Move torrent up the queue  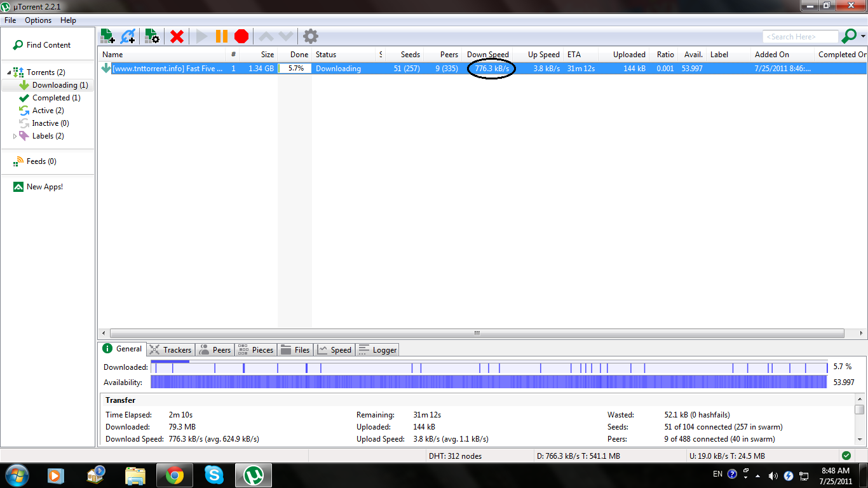point(266,36)
